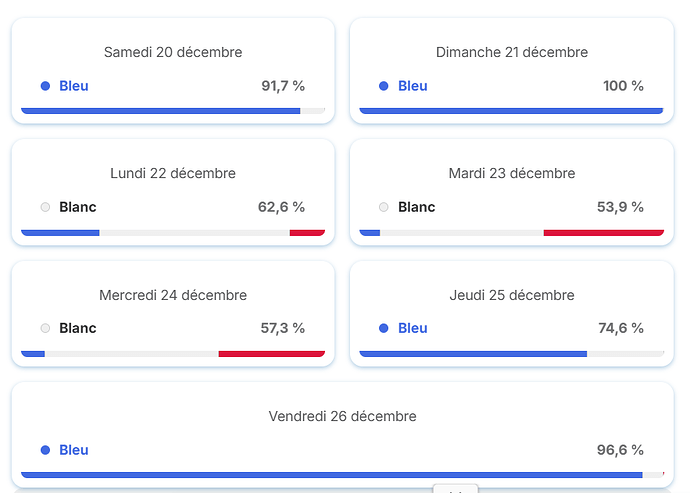Expand the tab below Vendredi 26 card
Screen dimensions: 690x493
[455, 489]
